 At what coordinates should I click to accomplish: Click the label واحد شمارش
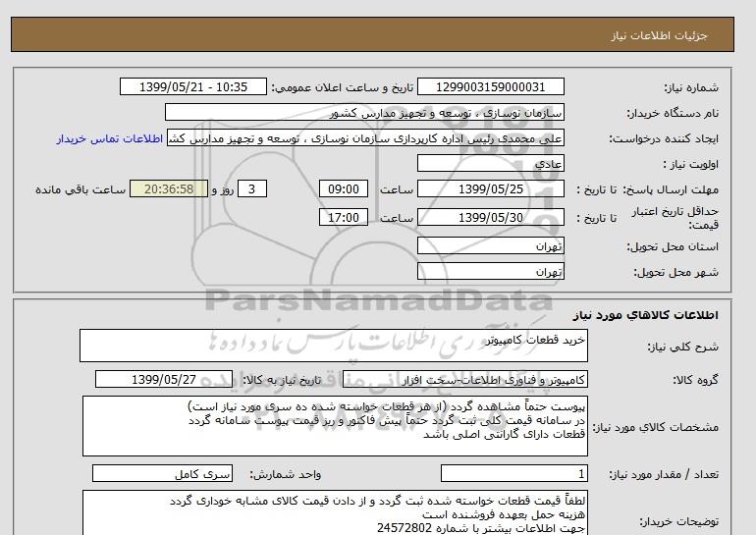(285, 475)
